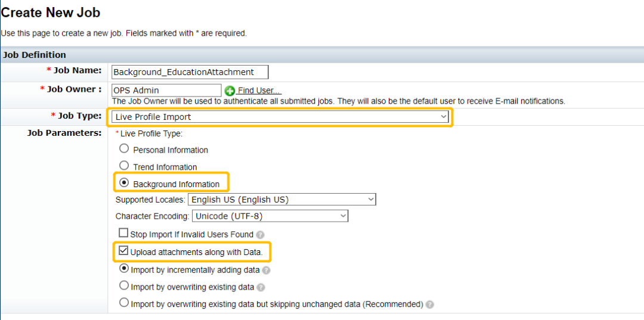The width and height of the screenshot is (644, 320).
Task: Select Personal Information radio button
Action: coord(123,149)
